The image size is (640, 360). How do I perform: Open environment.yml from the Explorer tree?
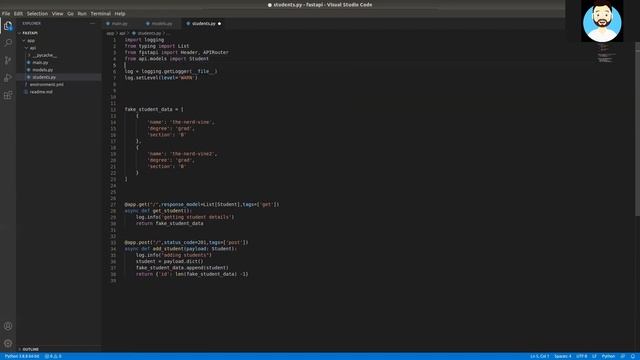point(47,84)
